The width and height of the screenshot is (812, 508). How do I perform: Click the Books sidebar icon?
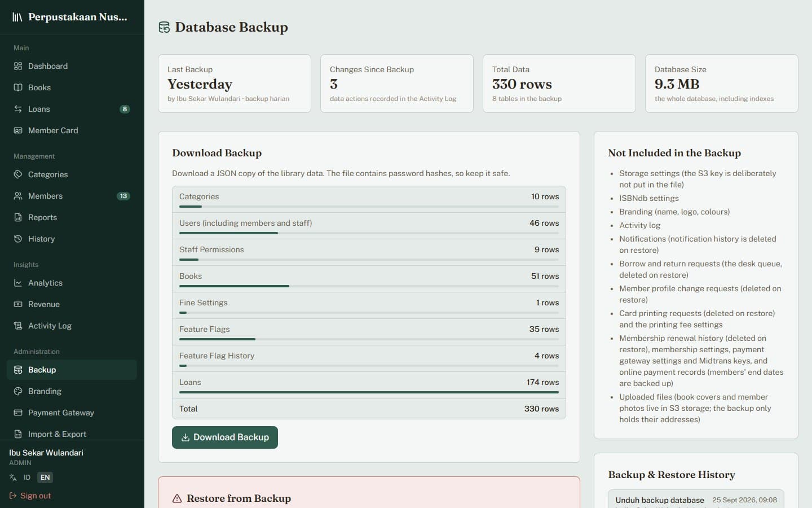click(x=18, y=87)
